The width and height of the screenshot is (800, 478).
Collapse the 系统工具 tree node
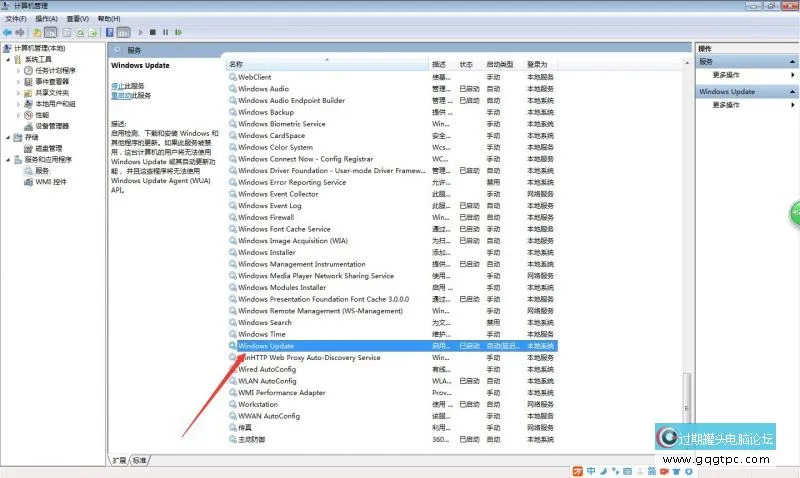(8, 59)
